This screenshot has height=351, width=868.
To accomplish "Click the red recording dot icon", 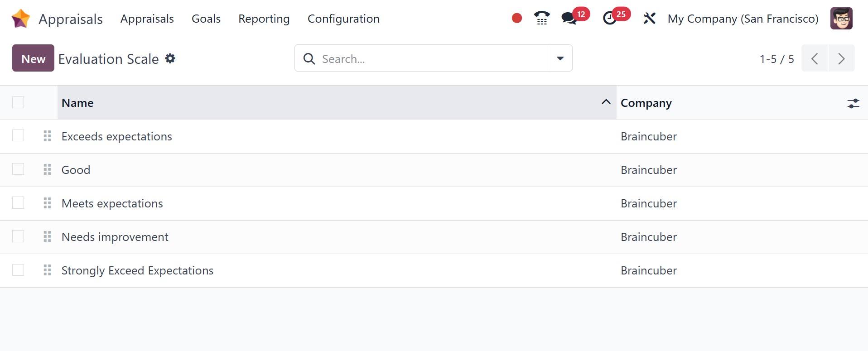I will (516, 18).
